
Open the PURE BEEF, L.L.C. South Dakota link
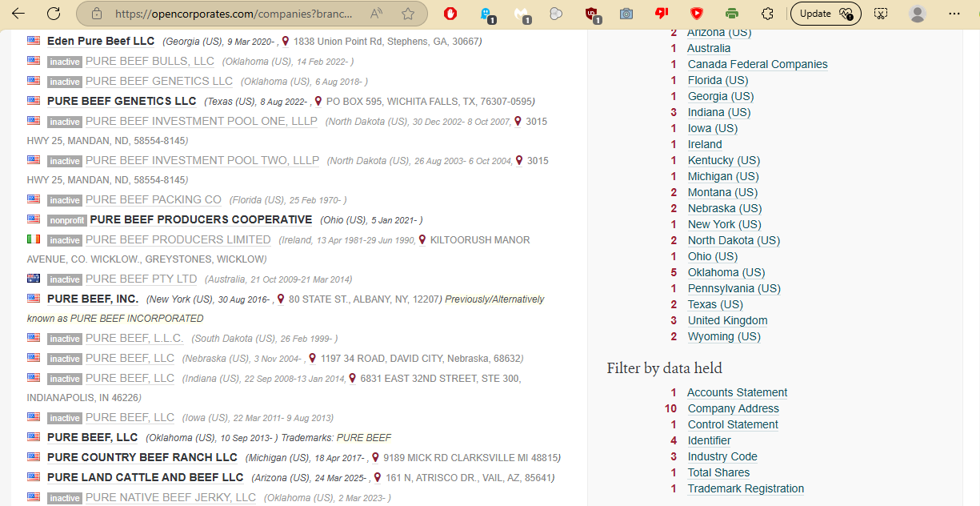pos(134,338)
